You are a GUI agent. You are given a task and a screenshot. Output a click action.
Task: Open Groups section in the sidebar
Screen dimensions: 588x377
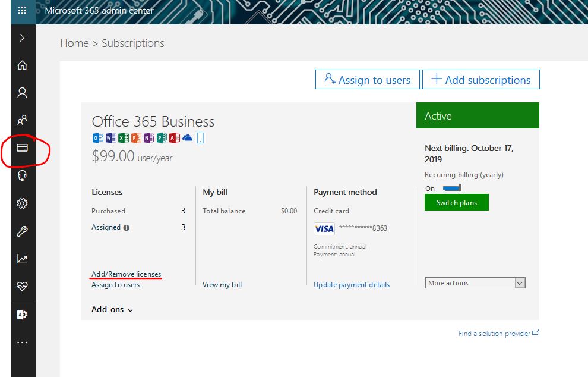click(22, 120)
